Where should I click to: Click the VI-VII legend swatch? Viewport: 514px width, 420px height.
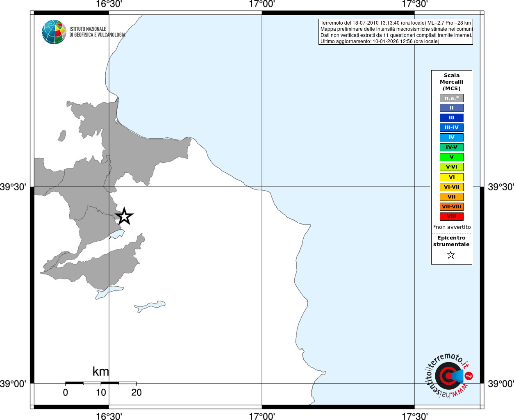pyautogui.click(x=451, y=187)
